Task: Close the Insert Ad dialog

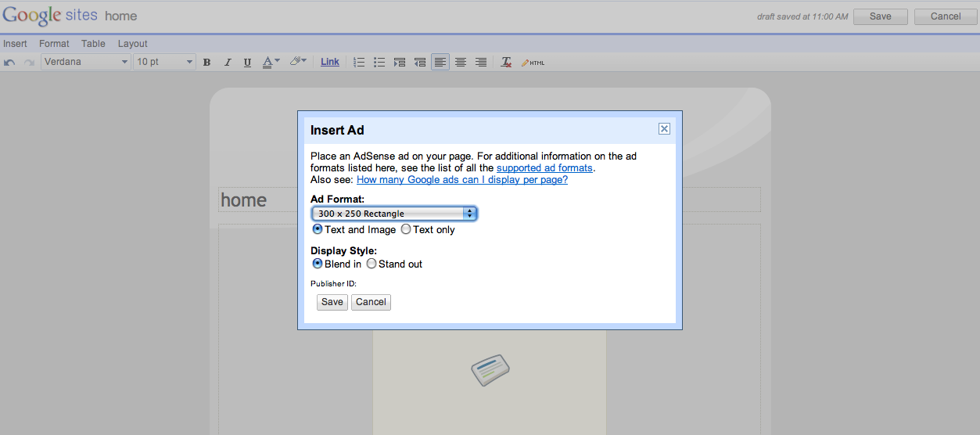Action: pos(664,129)
